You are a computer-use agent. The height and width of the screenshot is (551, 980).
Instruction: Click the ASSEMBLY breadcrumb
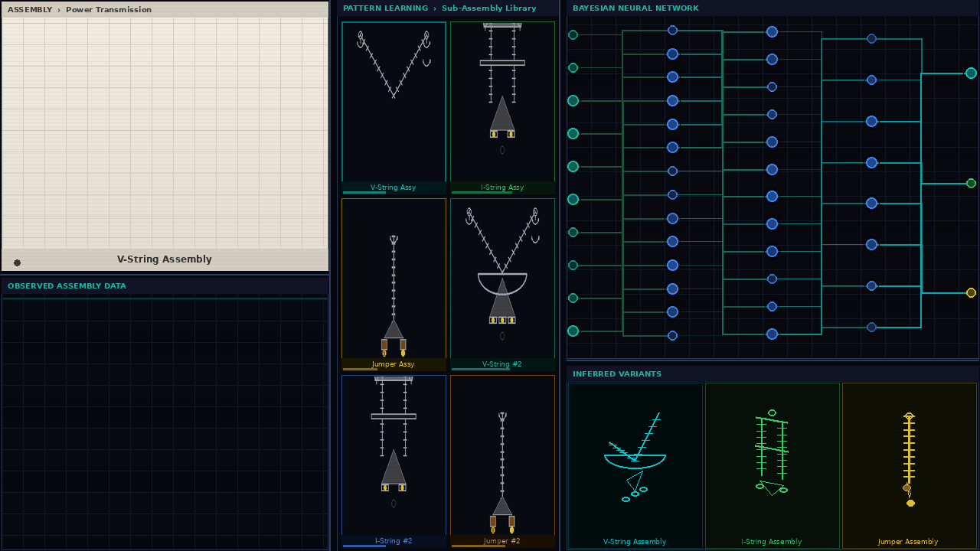pyautogui.click(x=30, y=10)
